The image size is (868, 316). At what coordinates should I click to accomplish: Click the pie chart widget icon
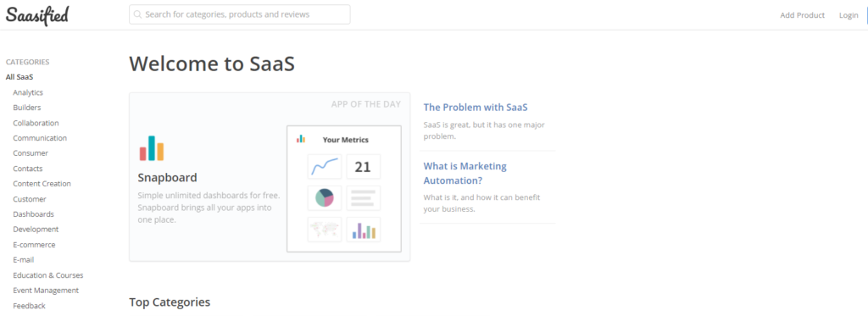[x=325, y=197]
